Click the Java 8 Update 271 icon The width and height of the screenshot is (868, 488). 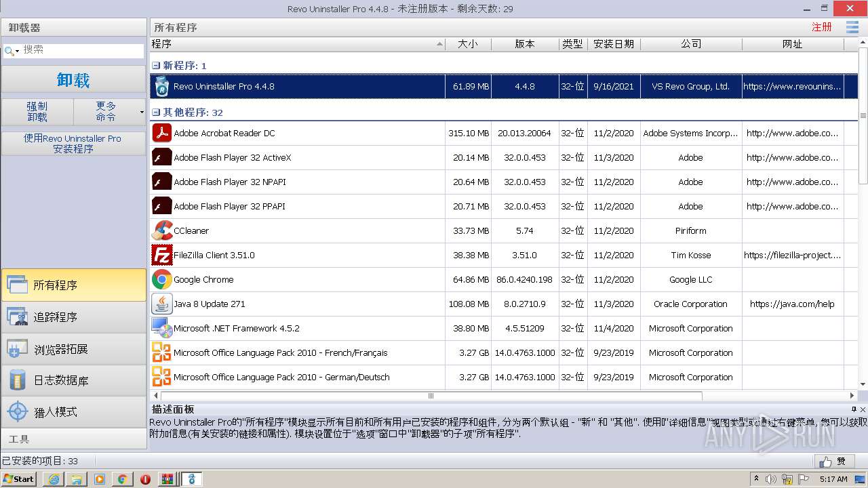coord(161,304)
